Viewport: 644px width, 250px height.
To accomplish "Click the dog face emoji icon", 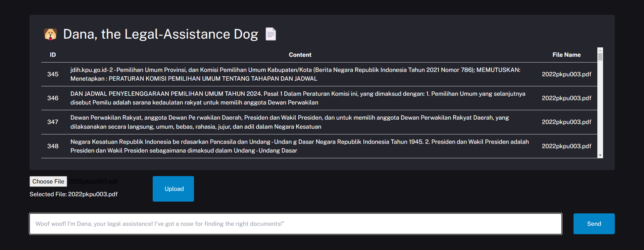I will point(50,34).
